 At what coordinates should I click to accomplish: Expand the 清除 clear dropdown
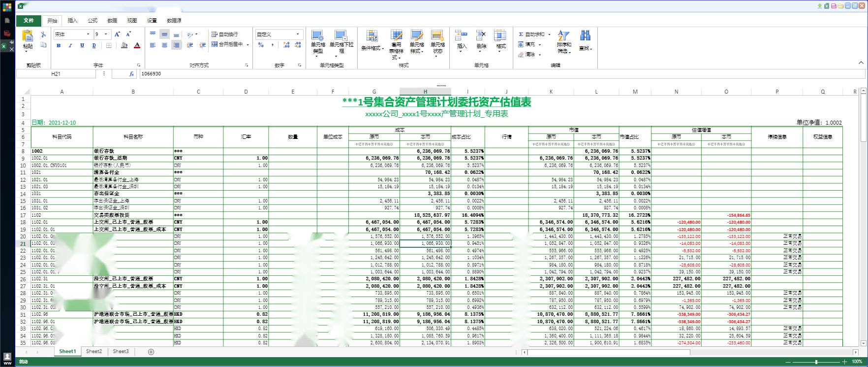point(540,55)
